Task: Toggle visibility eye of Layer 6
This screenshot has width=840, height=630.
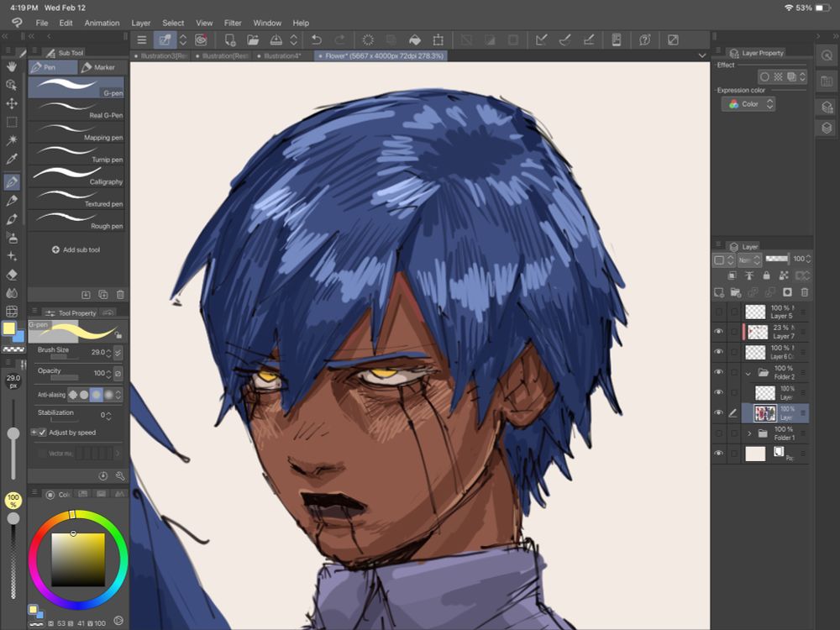Action: pyautogui.click(x=719, y=352)
